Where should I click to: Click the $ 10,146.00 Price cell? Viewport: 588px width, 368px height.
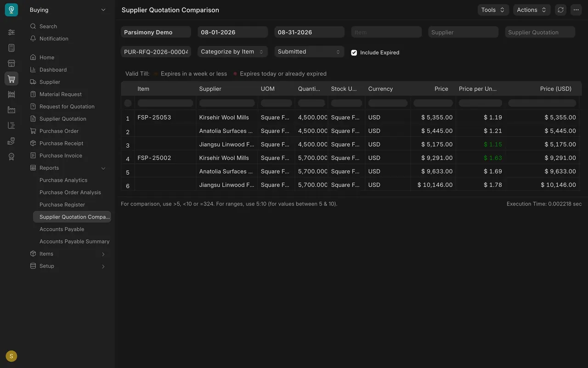click(434, 185)
